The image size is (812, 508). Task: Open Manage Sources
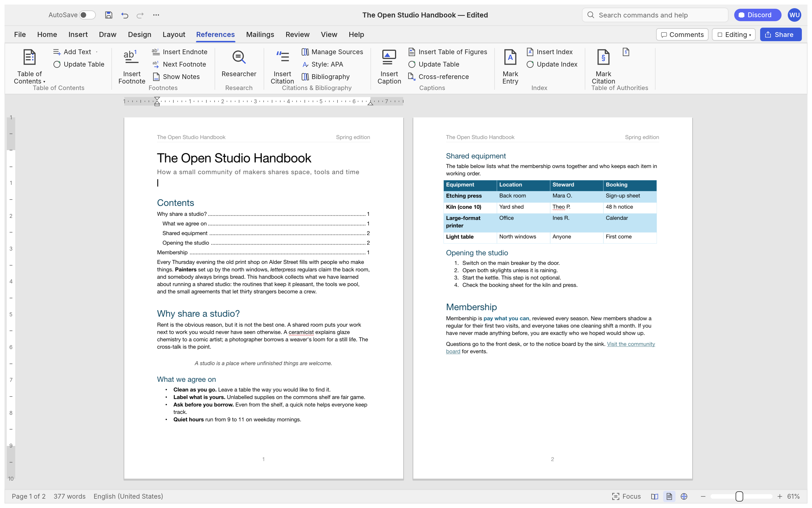pyautogui.click(x=332, y=52)
